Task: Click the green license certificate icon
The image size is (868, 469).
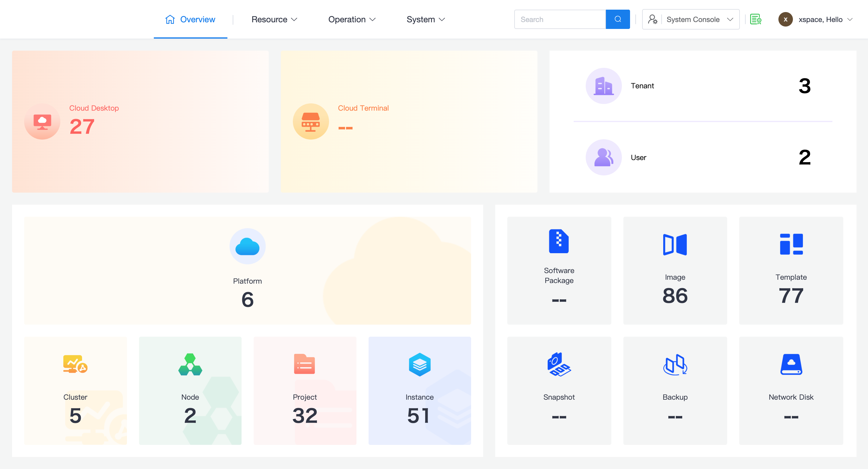Action: click(756, 19)
